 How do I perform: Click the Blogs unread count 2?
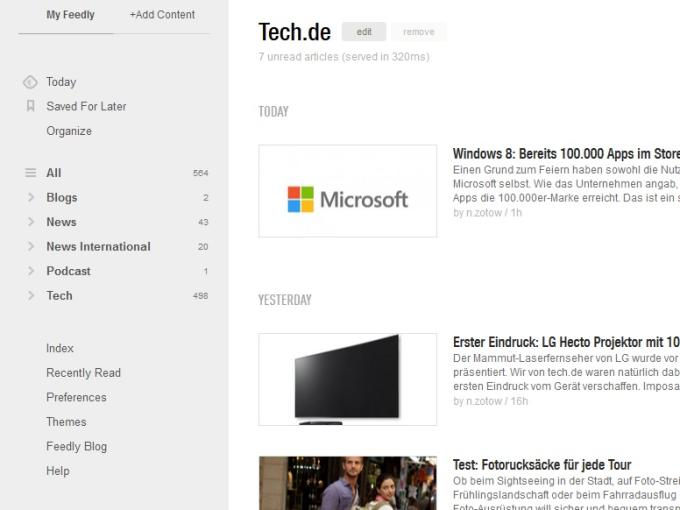[x=206, y=198]
